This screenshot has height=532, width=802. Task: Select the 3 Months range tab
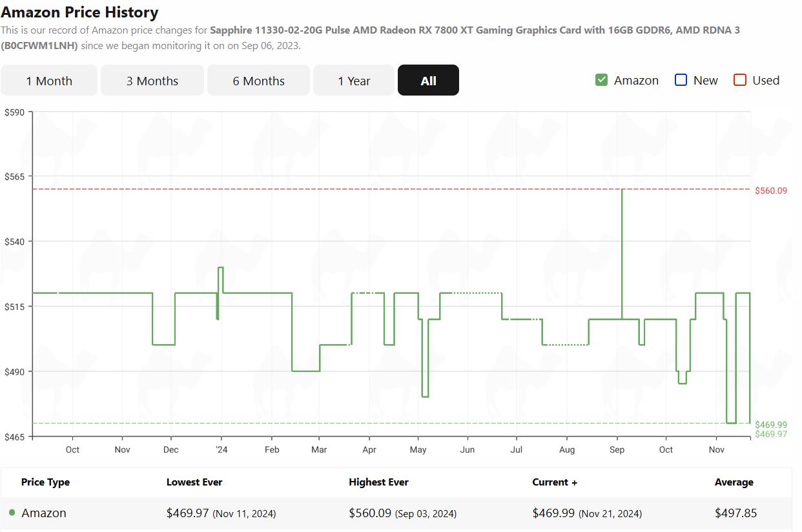pos(152,81)
